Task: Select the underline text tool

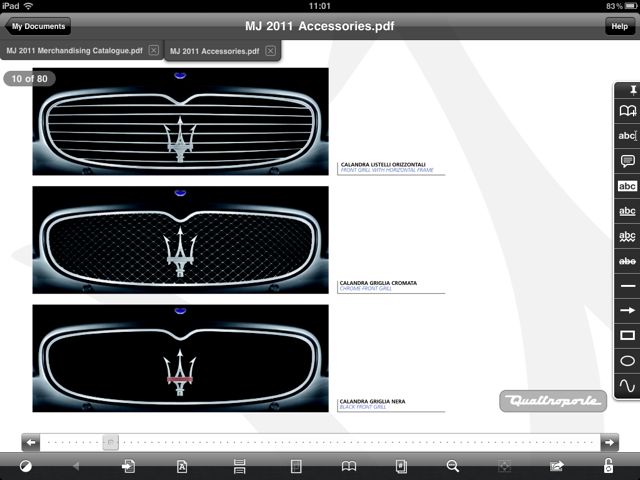Action: click(627, 211)
